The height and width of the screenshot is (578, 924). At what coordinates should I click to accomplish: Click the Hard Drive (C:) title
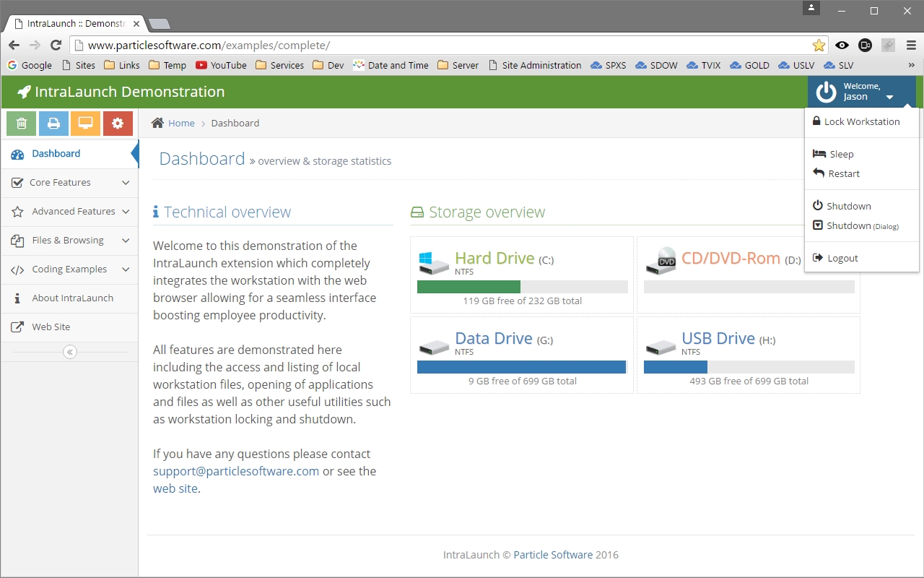505,258
